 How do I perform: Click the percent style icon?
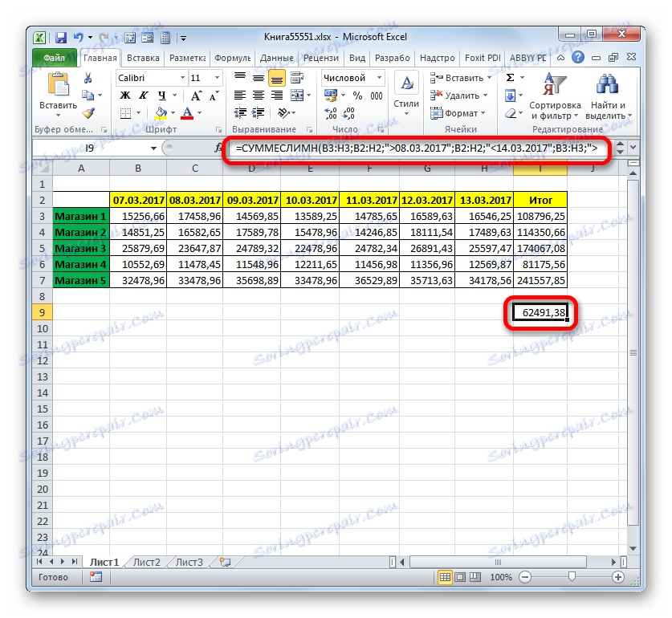coord(357,96)
